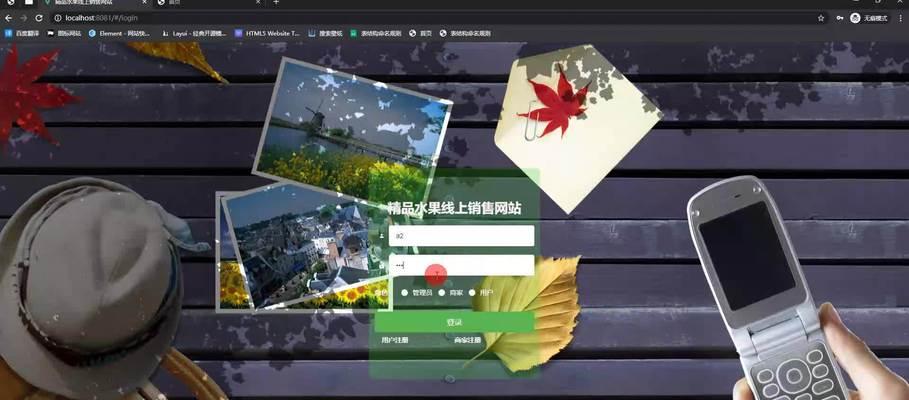Image resolution: width=909 pixels, height=400 pixels.
Task: Click the browser forward arrow
Action: (24, 19)
